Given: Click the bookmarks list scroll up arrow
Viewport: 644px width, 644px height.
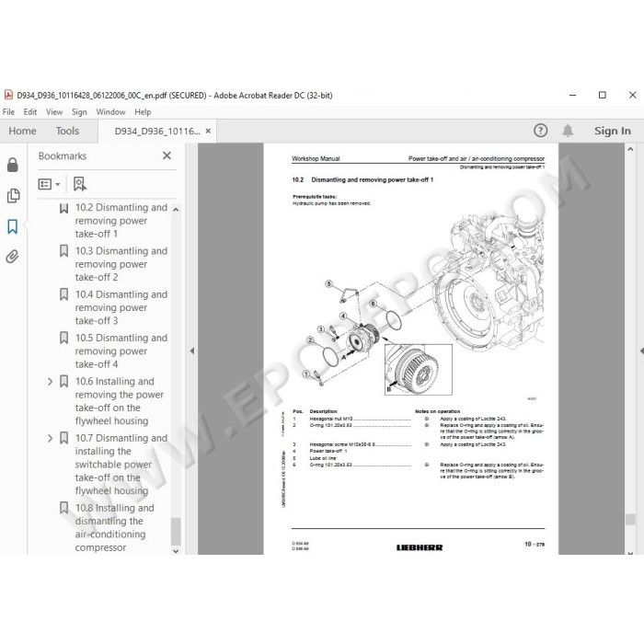Looking at the screenshot, I should [x=176, y=210].
